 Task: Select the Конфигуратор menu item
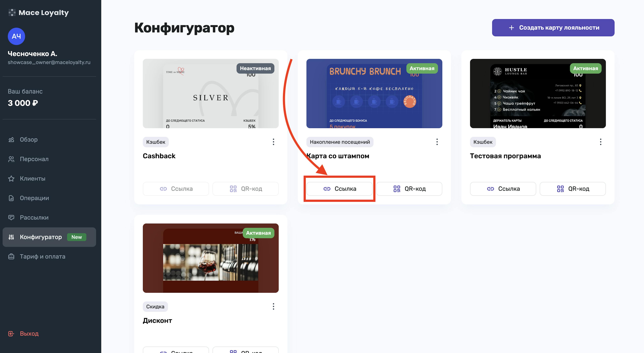coord(49,237)
